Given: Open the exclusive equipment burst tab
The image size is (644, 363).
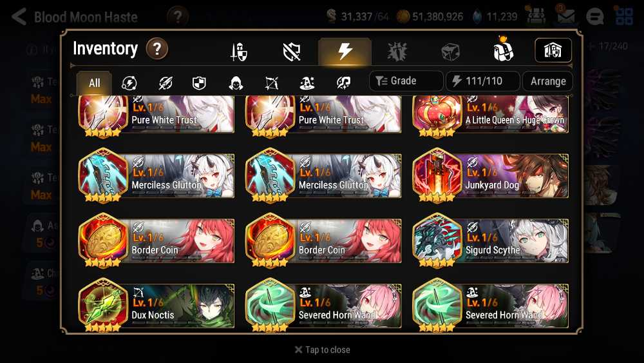Looking at the screenshot, I should 397,52.
